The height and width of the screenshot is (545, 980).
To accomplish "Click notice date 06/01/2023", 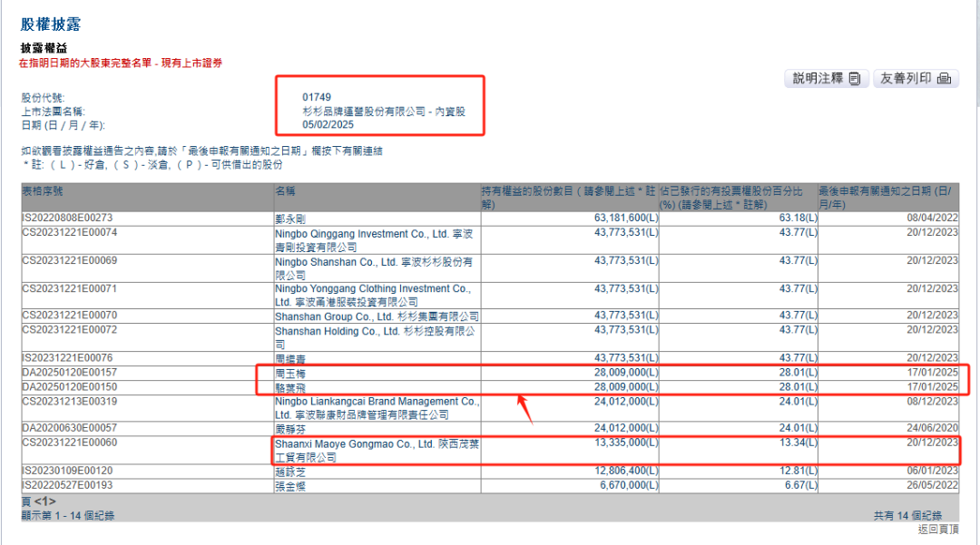I will point(932,471).
